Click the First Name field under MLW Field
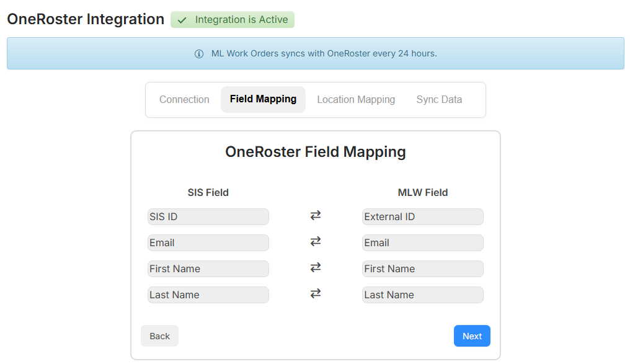The image size is (630, 364). pyautogui.click(x=422, y=269)
